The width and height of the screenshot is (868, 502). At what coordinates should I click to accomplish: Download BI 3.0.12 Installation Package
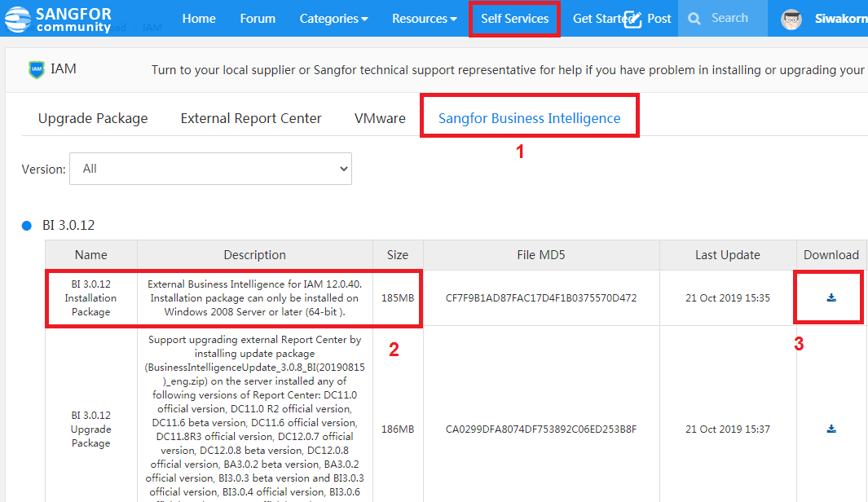pos(831,297)
